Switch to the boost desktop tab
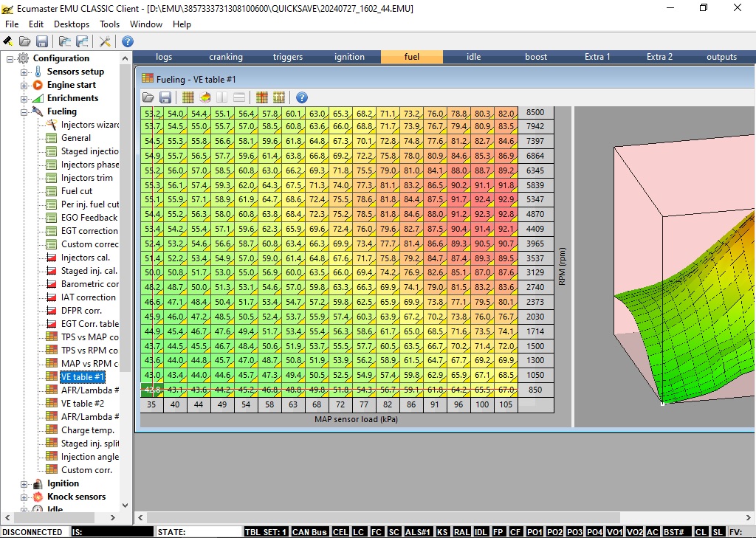 tap(536, 57)
